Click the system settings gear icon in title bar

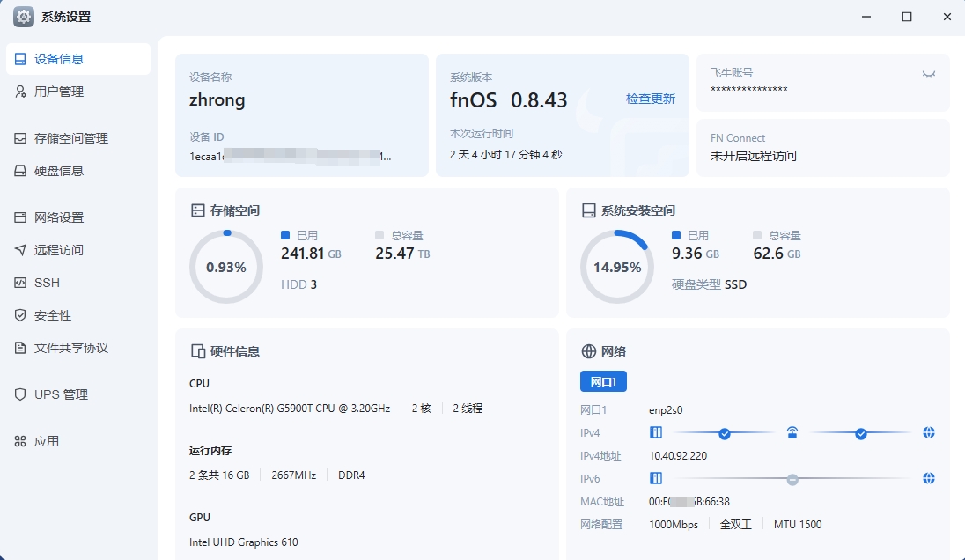click(24, 17)
